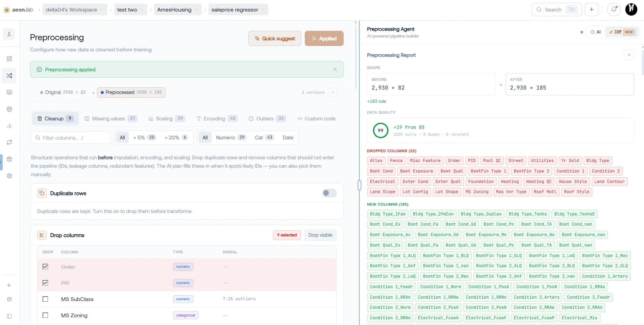Click the plus button in top bar
Viewport: 644px width, 325px height.
(592, 9)
